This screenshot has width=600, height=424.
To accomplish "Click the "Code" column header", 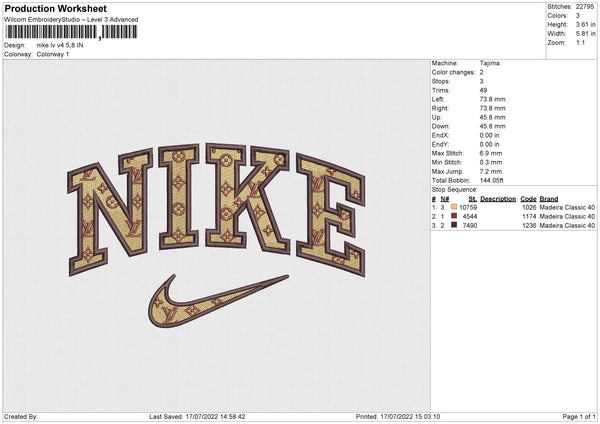I will [528, 199].
